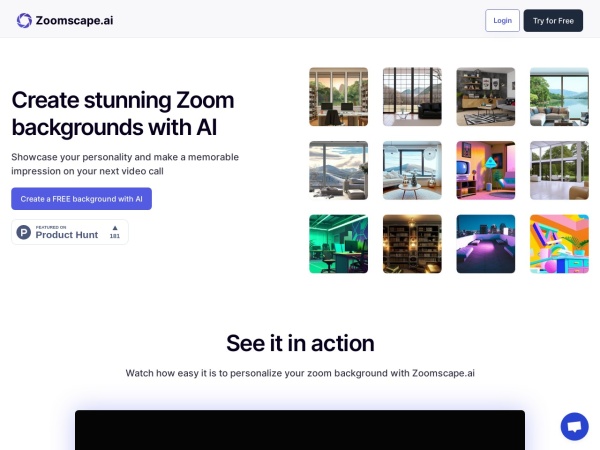Choose the green neon office thumbnail

[338, 244]
